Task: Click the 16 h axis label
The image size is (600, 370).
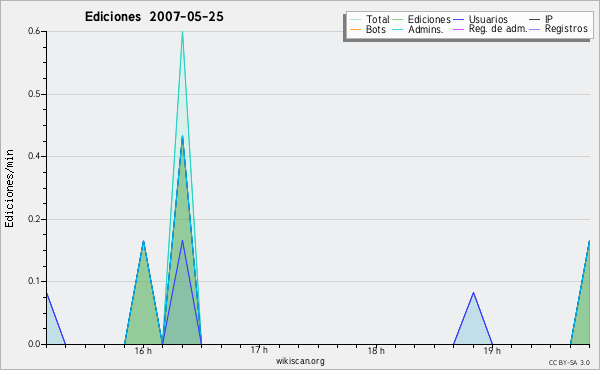Action: coord(143,351)
